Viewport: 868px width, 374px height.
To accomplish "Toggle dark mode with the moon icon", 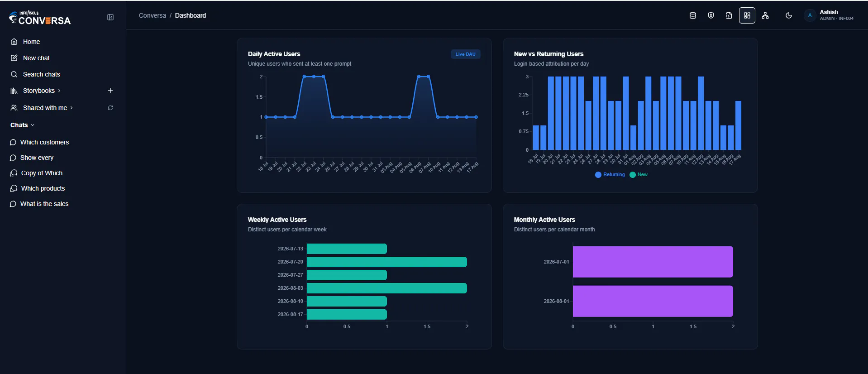I will [789, 15].
